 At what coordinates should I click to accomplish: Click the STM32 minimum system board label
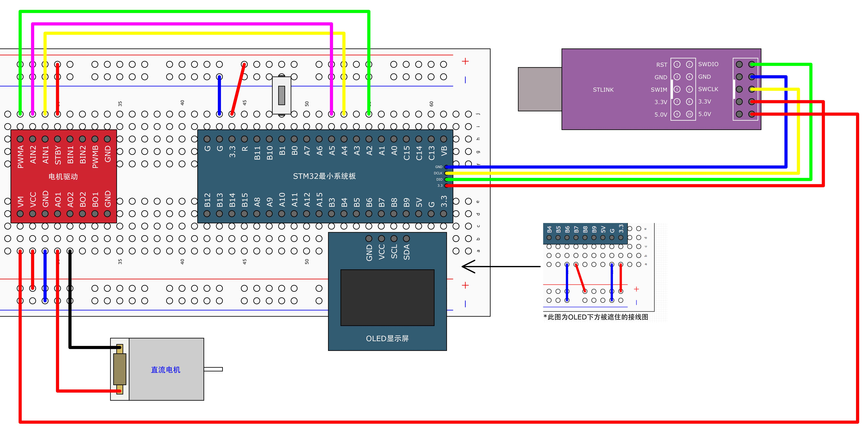pos(324,176)
